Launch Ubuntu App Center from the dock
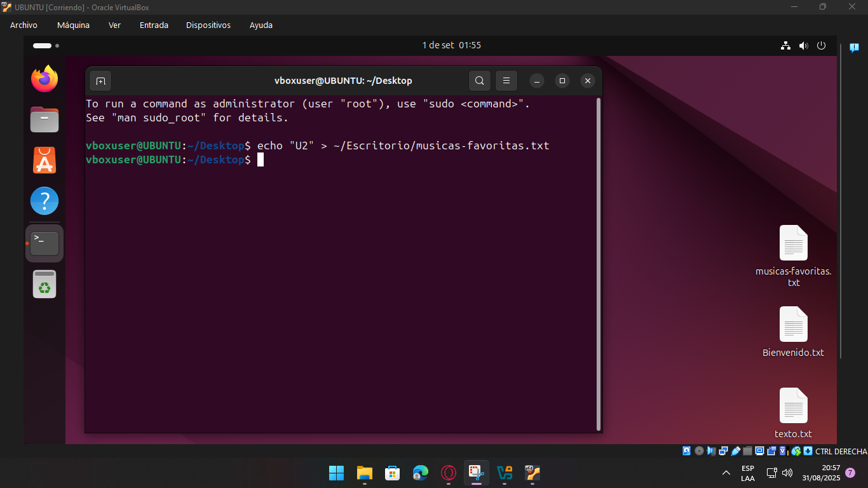Image resolution: width=868 pixels, height=488 pixels. pos(44,160)
